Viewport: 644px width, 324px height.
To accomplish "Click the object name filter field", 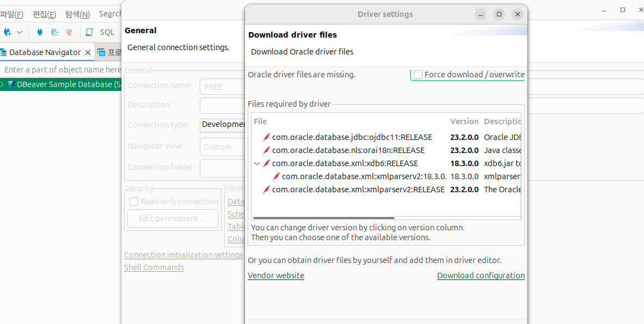I will [61, 70].
